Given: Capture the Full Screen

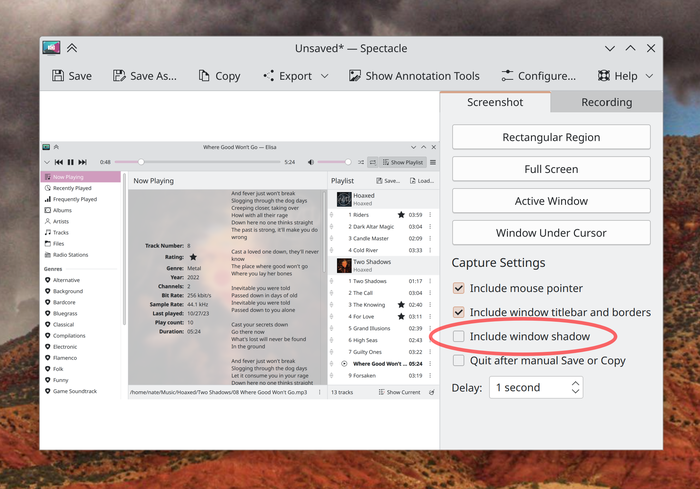Looking at the screenshot, I should tap(551, 169).
